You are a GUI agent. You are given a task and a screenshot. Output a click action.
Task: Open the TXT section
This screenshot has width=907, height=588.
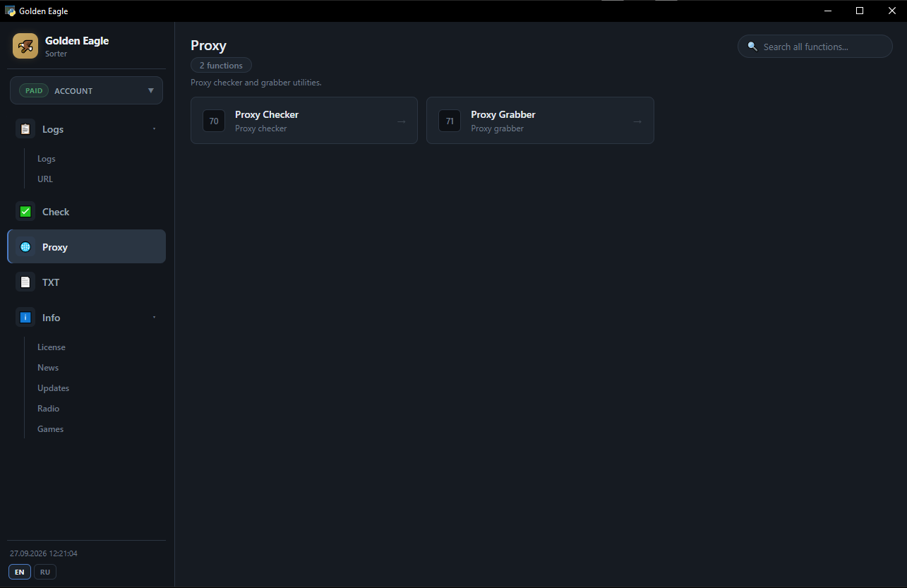pyautogui.click(x=86, y=282)
